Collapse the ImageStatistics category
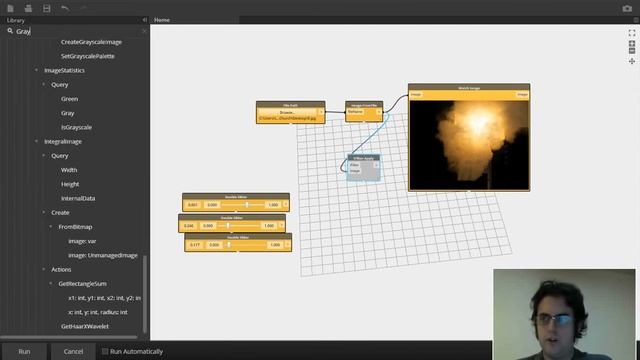The image size is (640, 360). click(36, 70)
